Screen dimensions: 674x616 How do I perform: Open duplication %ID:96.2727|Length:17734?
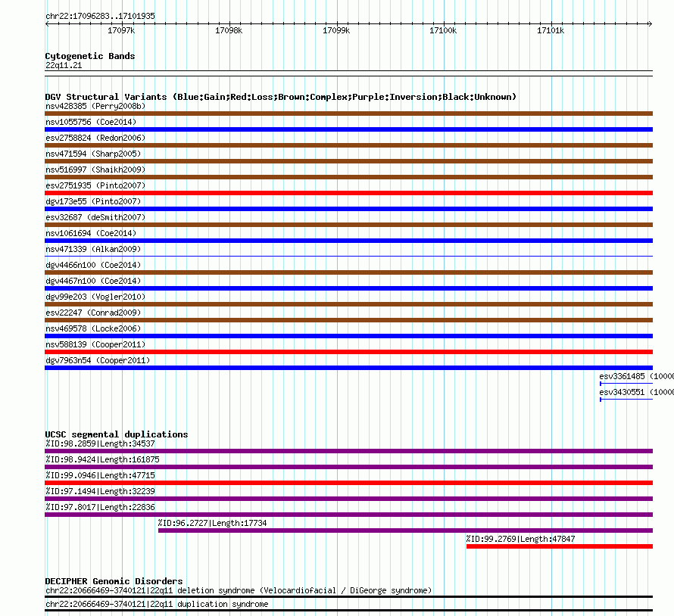pos(212,523)
